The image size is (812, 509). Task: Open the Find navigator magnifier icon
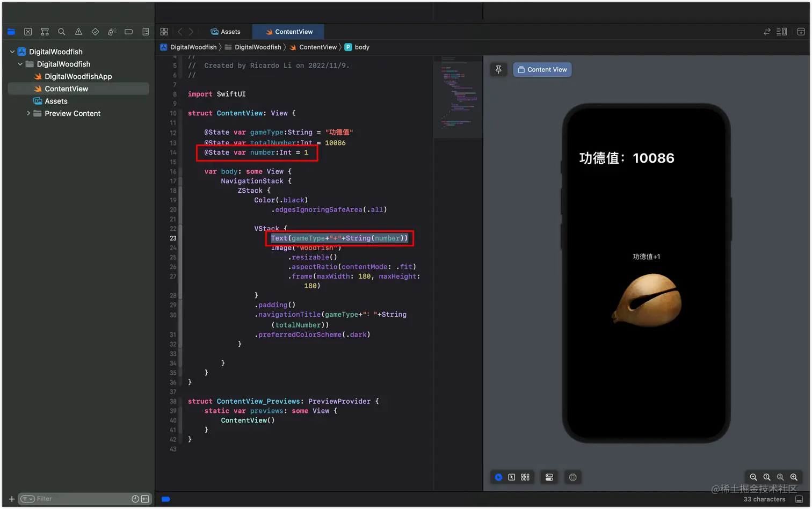(x=62, y=32)
